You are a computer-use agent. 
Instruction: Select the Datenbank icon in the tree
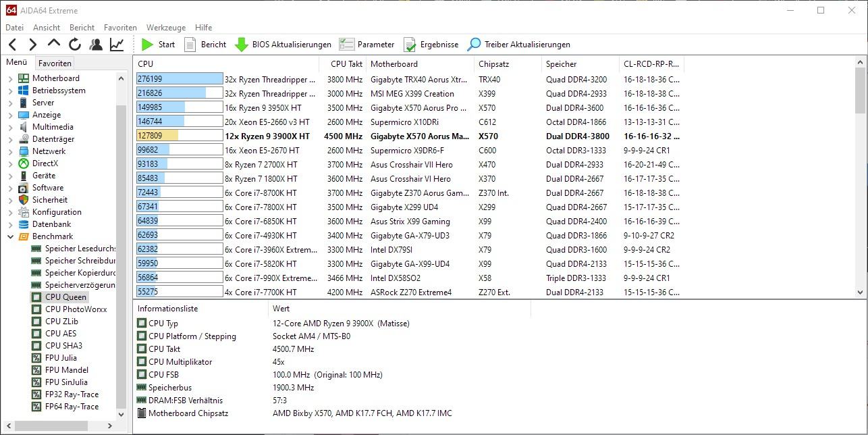[24, 224]
